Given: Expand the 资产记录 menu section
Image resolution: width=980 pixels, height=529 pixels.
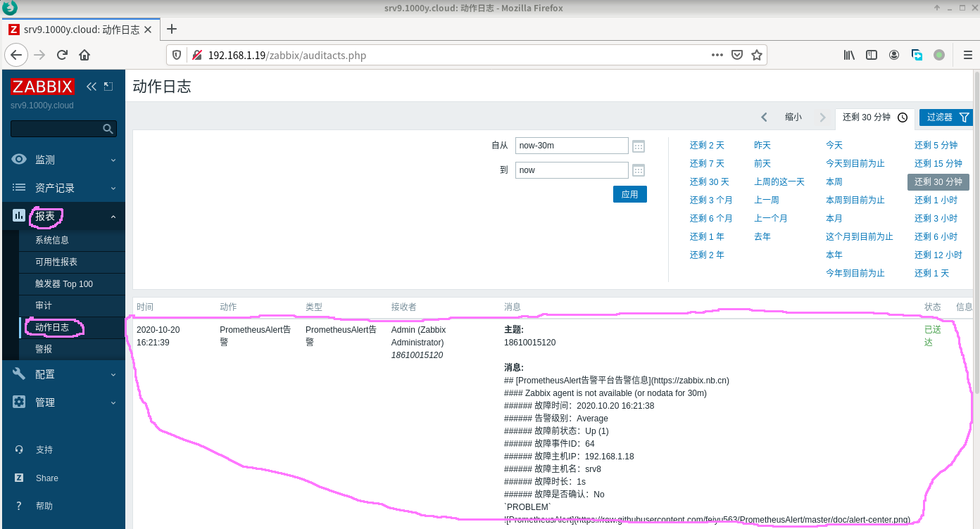Looking at the screenshot, I should 63,188.
